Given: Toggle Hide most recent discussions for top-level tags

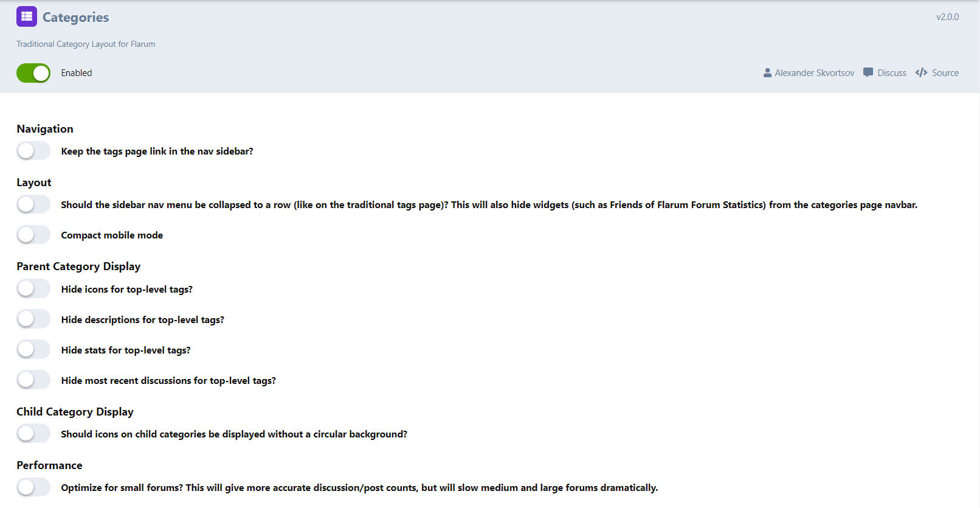Looking at the screenshot, I should (x=33, y=380).
